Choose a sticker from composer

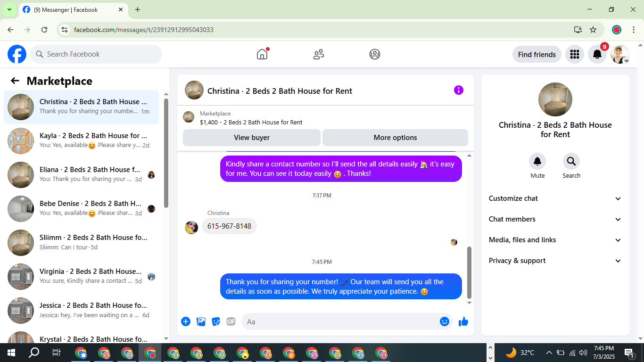[x=216, y=321]
